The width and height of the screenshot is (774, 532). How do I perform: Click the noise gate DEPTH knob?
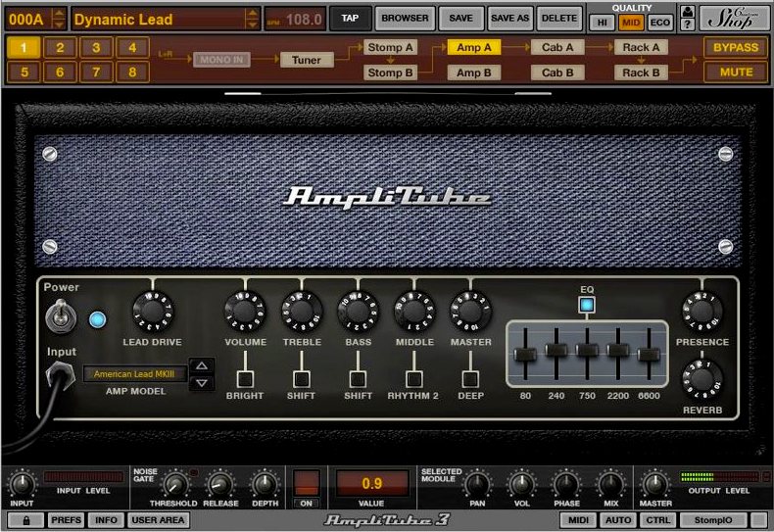(x=265, y=485)
